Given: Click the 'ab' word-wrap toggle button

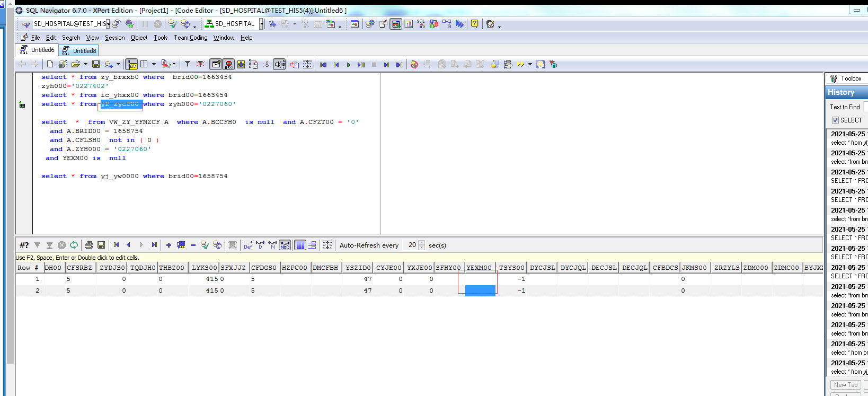Looking at the screenshot, I should click(131, 64).
